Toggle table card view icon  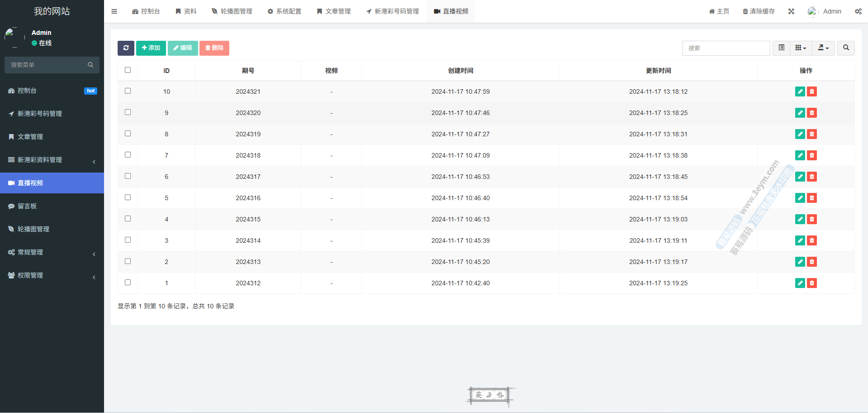pos(781,48)
